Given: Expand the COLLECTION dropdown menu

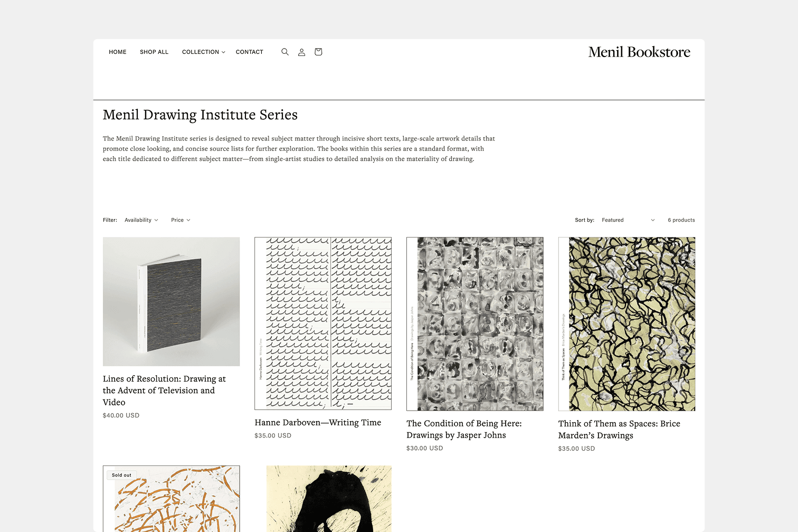Looking at the screenshot, I should (x=204, y=52).
